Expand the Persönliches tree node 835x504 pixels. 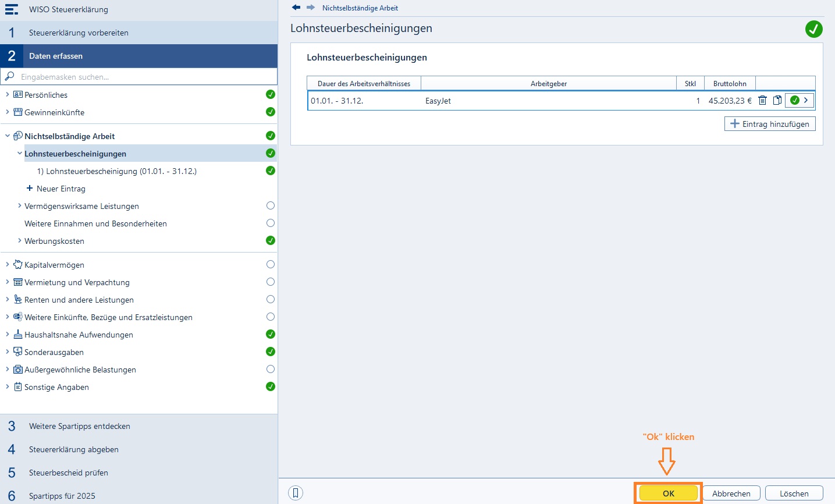[x=7, y=94]
